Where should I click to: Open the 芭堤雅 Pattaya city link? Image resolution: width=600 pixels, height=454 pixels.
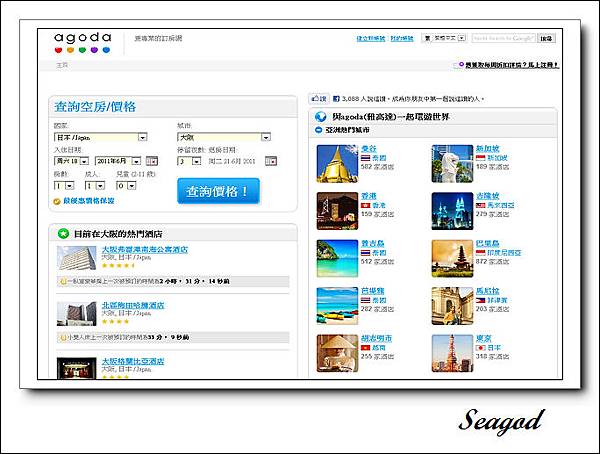click(373, 291)
